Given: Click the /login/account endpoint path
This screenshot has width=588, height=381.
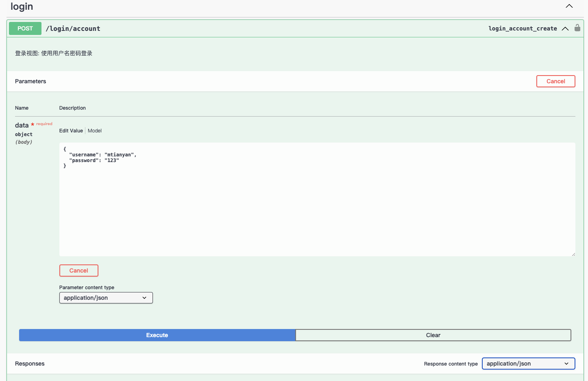Looking at the screenshot, I should click(73, 28).
